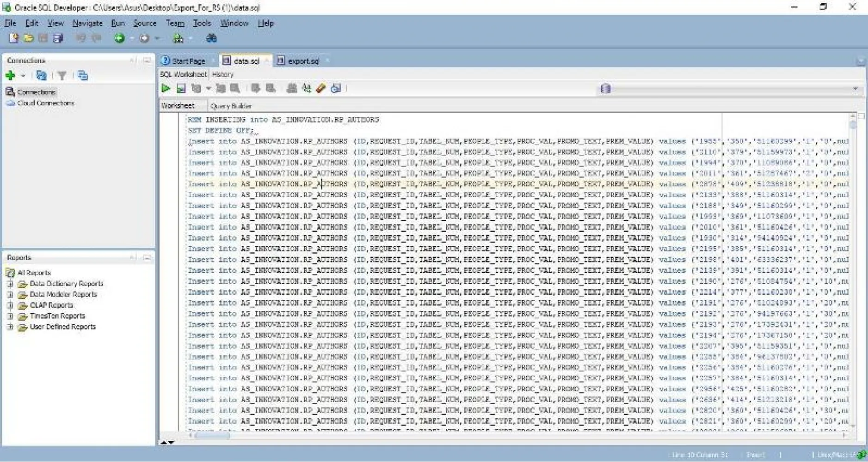
Task: Open the Team menu
Action: 175,23
